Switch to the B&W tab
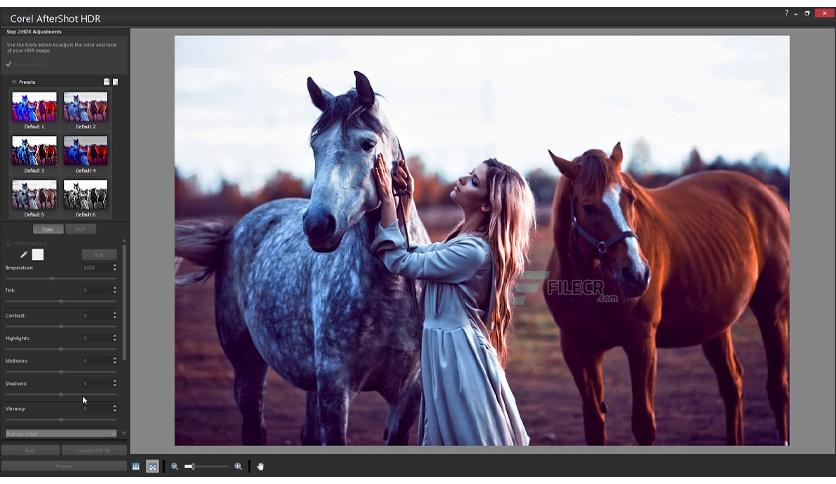This screenshot has width=836, height=484. click(80, 229)
